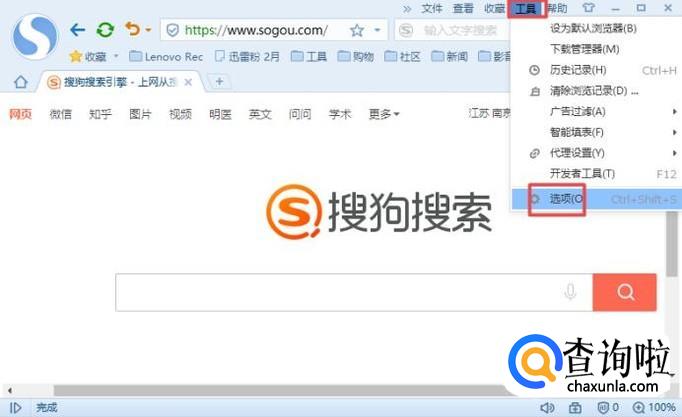Screen dimensions: 682x417
Task: Click the 学术 search category
Action: tap(340, 114)
